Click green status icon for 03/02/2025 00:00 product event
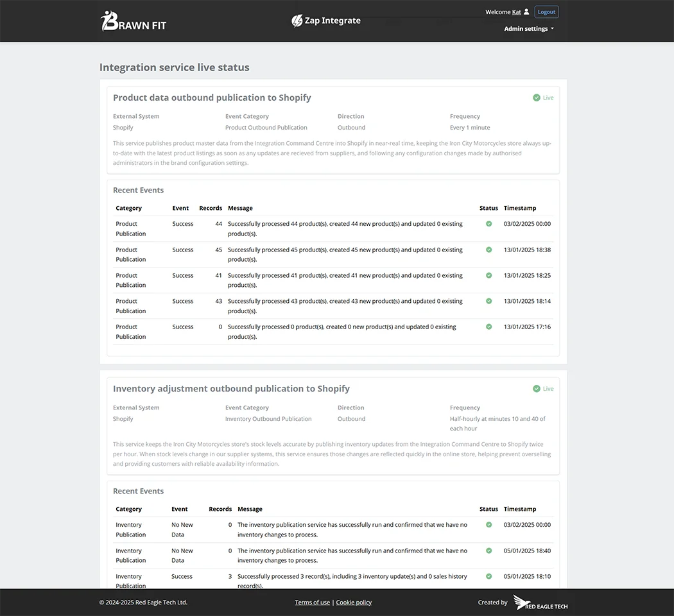This screenshot has height=616, width=674. (x=488, y=224)
